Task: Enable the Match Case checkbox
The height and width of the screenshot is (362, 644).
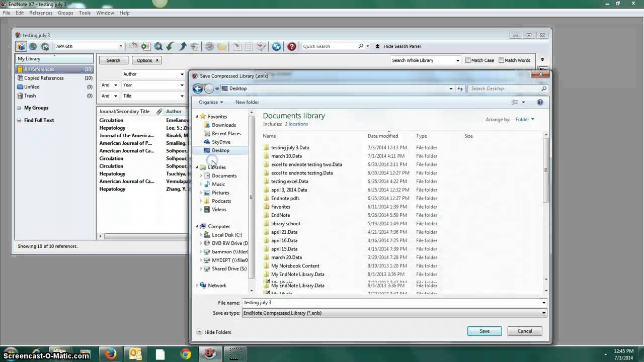Action: [468, 60]
